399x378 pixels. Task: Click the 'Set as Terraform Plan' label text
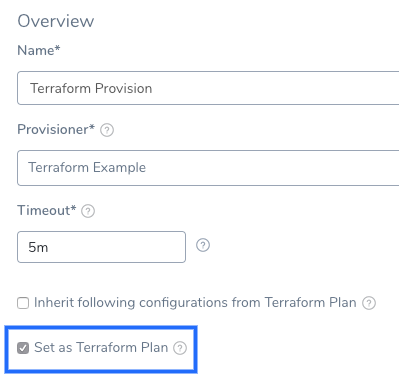101,347
